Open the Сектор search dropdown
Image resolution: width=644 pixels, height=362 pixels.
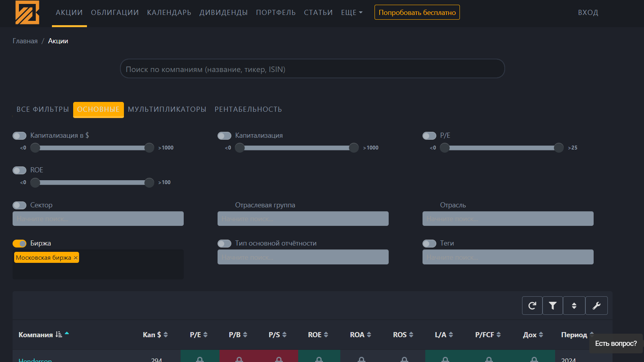[98, 219]
